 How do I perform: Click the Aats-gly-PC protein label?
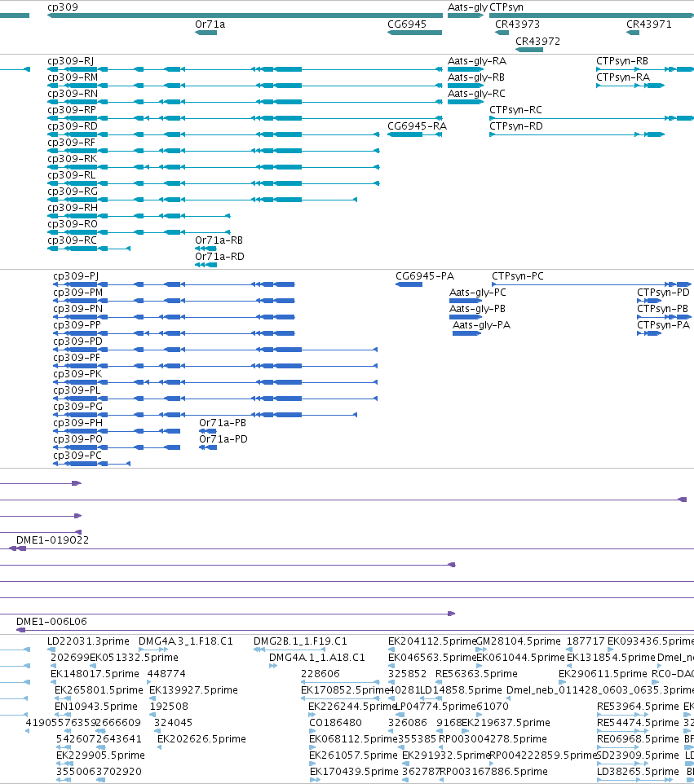pos(477,293)
